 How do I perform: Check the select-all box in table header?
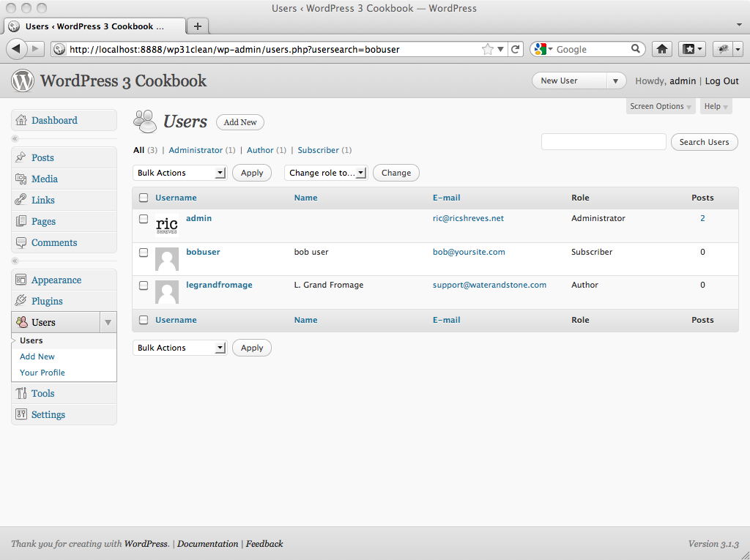tap(144, 198)
